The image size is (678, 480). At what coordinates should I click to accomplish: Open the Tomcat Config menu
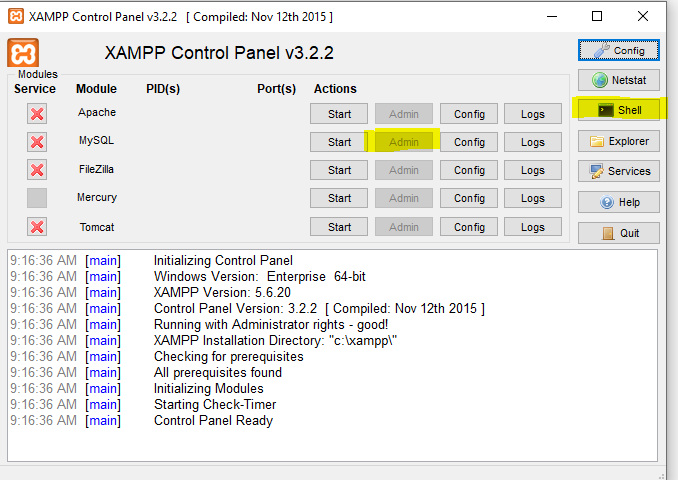pos(469,227)
